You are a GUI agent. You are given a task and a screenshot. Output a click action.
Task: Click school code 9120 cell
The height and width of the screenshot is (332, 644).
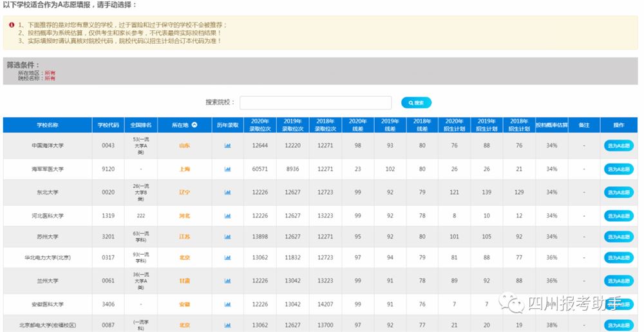pos(108,170)
